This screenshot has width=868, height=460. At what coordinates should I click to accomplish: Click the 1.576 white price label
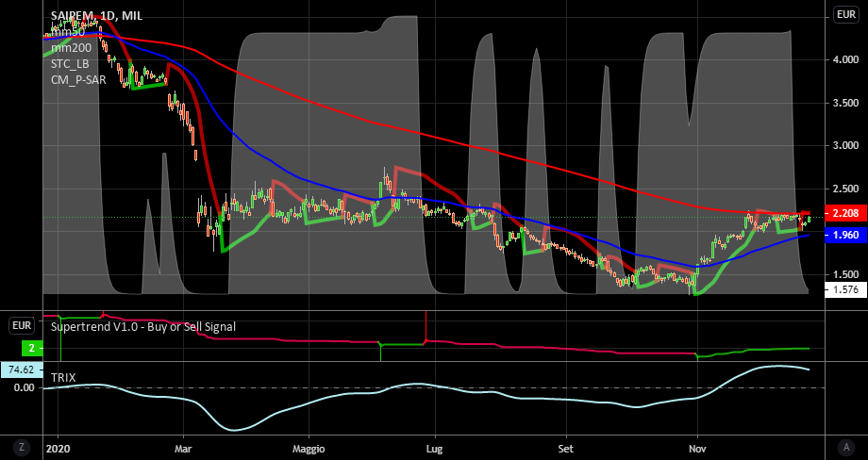pos(845,289)
